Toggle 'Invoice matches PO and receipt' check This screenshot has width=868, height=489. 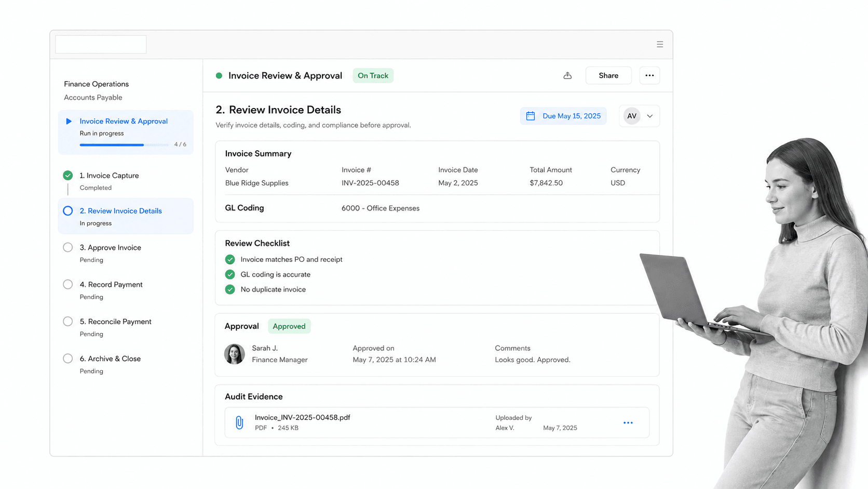(x=230, y=259)
